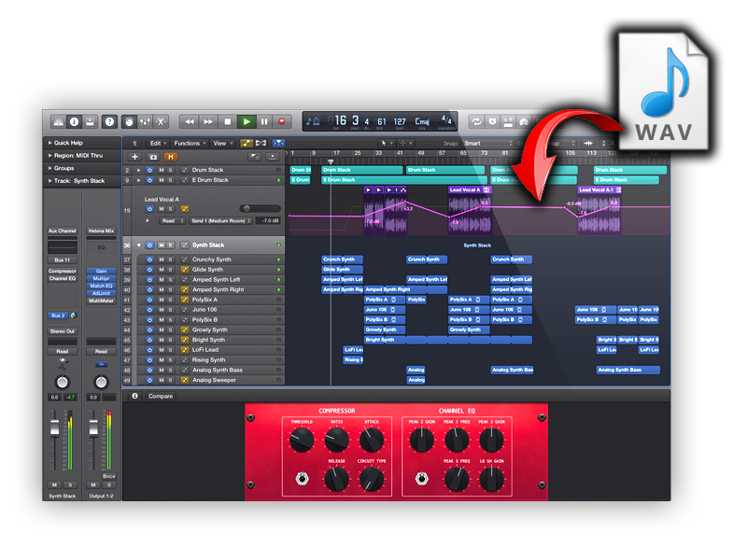Open the Library panel icon
Screen dimensions: 747x560
58,122
